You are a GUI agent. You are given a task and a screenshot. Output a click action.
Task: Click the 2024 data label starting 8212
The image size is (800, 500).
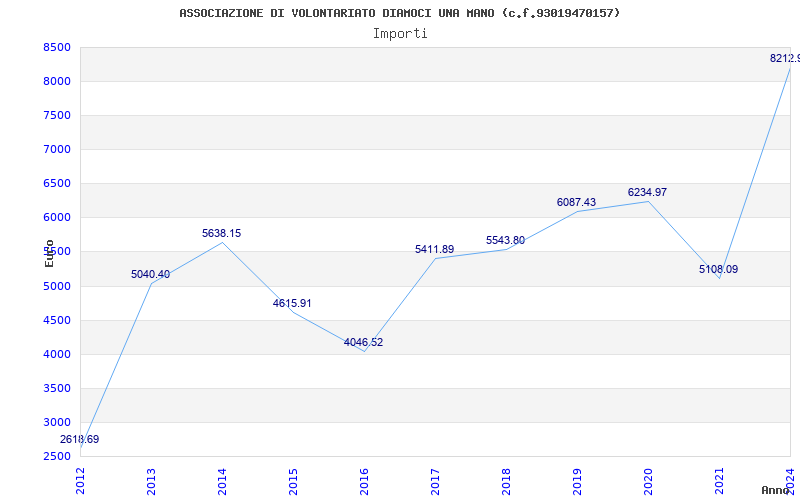[785, 59]
